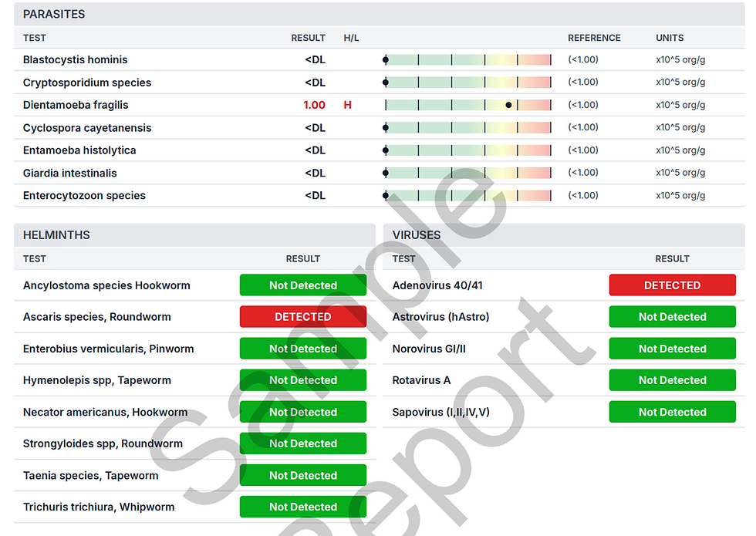Click Not Detected badge for Hymenolepis Tapeworm
Image resolution: width=756 pixels, height=536 pixels.
coord(303,380)
